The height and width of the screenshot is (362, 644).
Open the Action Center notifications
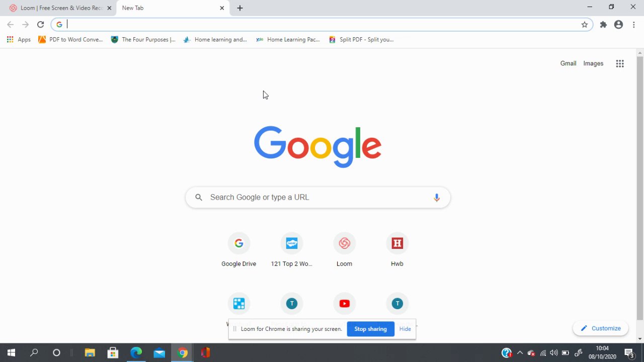(x=629, y=353)
